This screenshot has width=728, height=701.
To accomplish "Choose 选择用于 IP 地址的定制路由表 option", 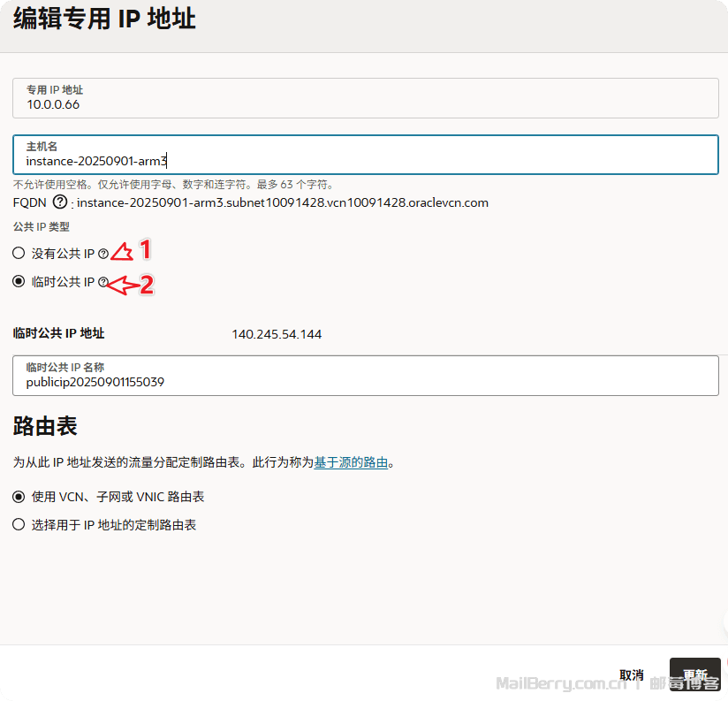I will pyautogui.click(x=19, y=525).
